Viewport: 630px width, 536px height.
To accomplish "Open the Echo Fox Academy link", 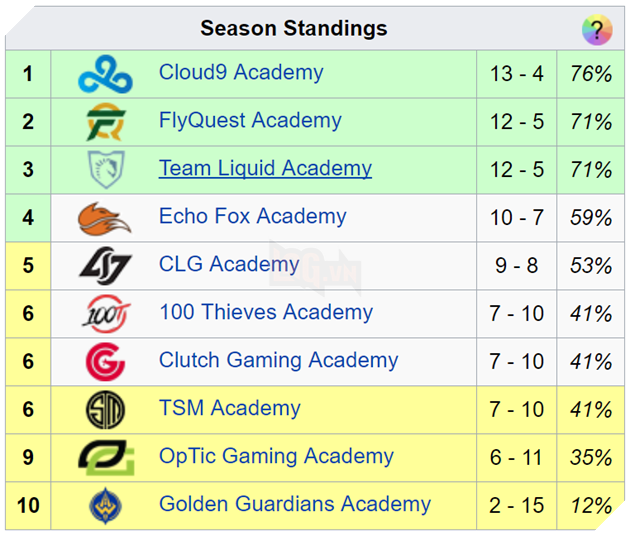I will 252,217.
